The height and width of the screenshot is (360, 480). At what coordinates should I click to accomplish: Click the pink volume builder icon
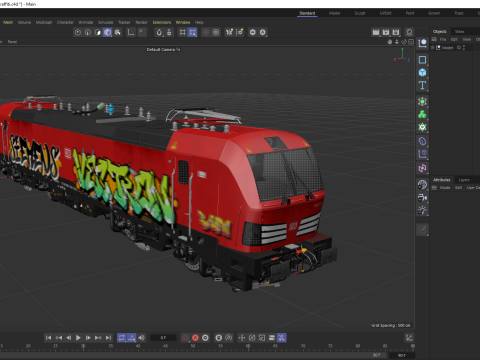point(422,168)
